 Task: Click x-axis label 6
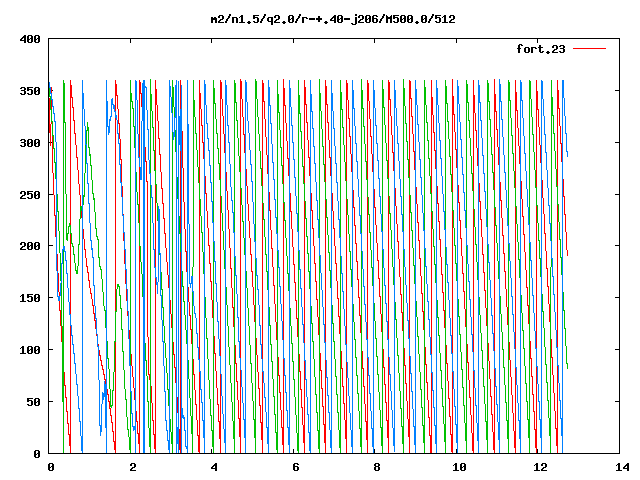(x=296, y=467)
